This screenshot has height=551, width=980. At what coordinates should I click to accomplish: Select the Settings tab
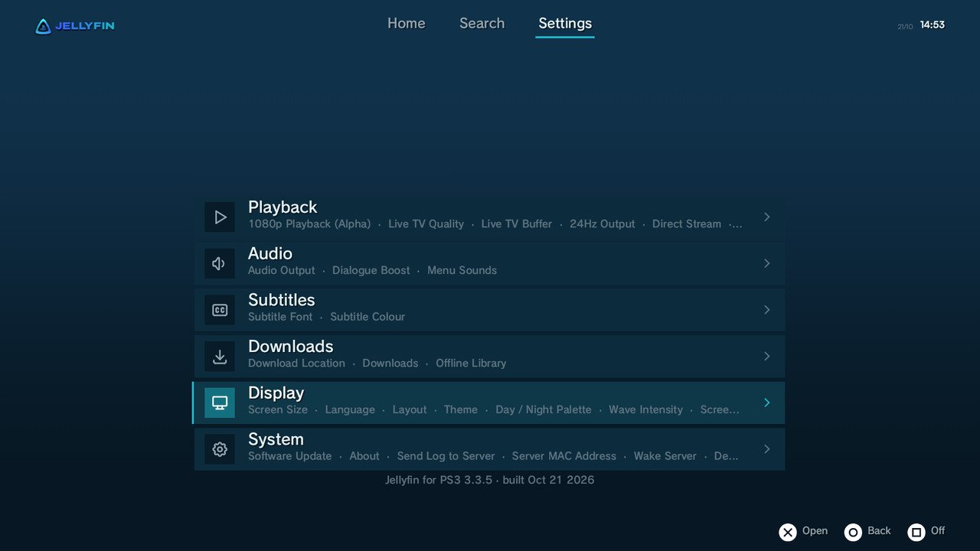click(565, 23)
